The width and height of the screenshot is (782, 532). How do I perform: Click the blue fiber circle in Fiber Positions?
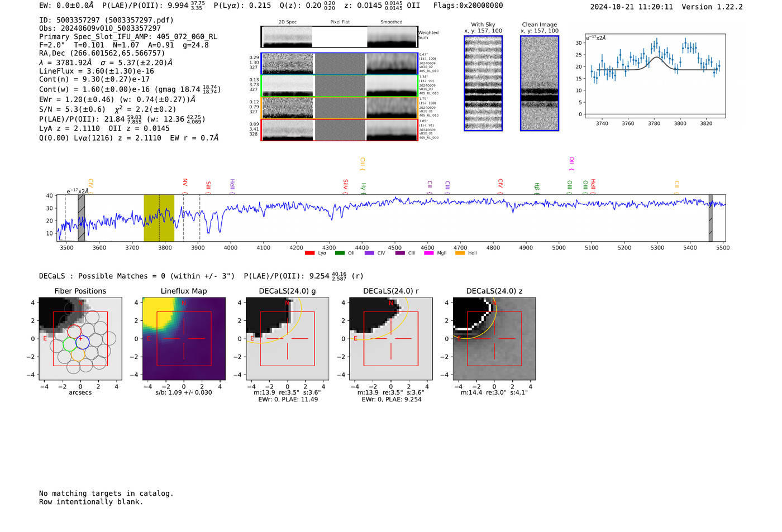coord(83,343)
